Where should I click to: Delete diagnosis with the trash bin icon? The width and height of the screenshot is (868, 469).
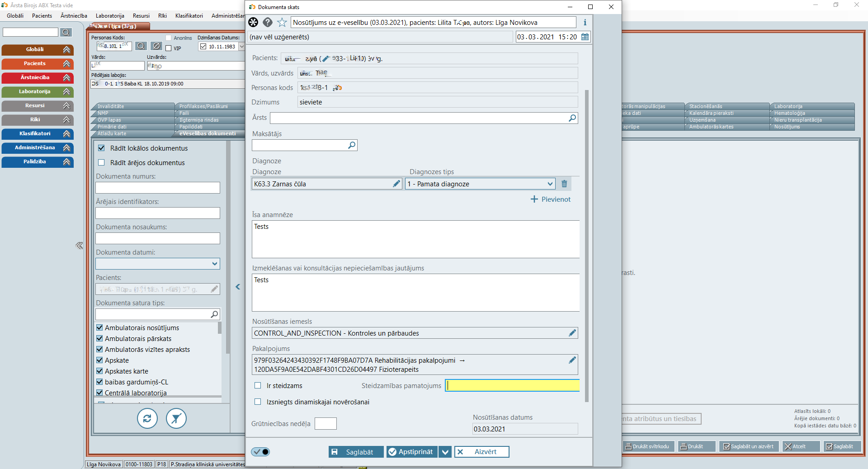pyautogui.click(x=564, y=184)
